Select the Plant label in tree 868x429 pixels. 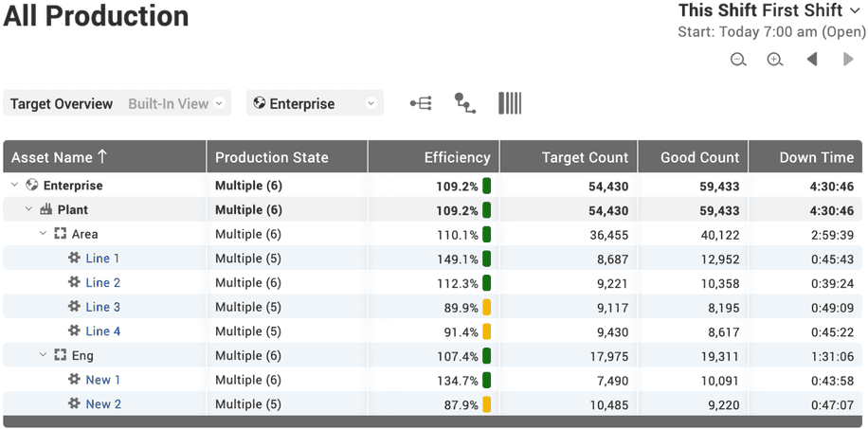pos(73,210)
